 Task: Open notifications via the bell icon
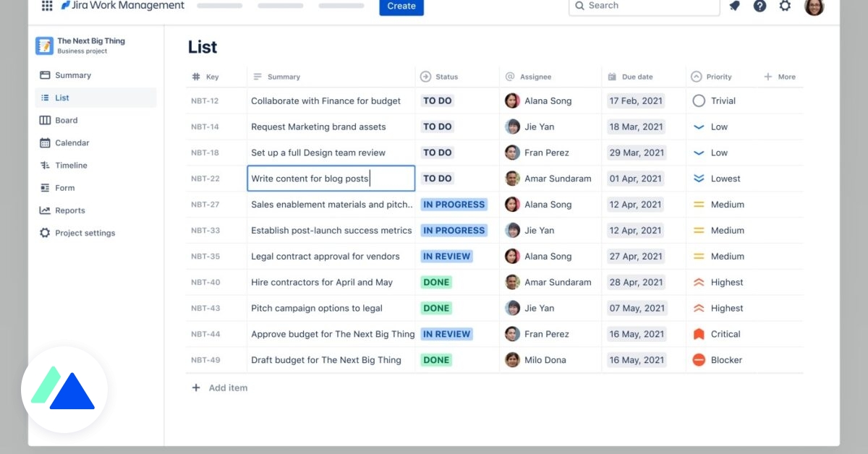(x=734, y=6)
